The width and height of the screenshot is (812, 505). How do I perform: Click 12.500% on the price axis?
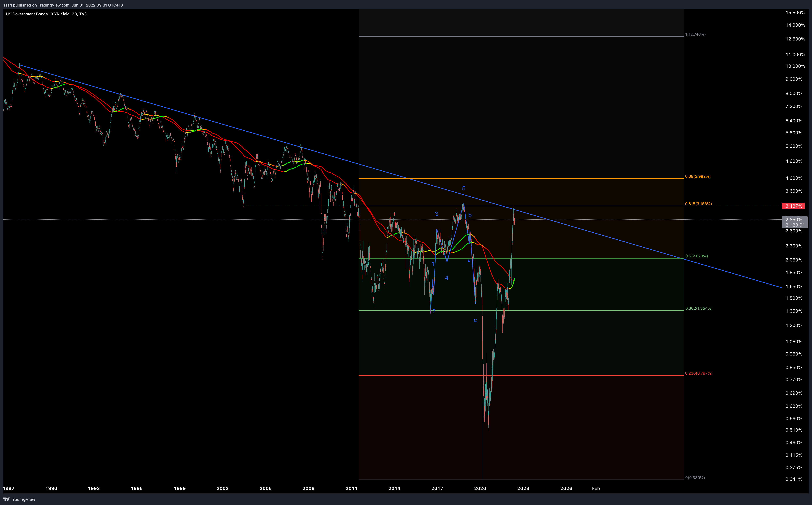tap(795, 39)
